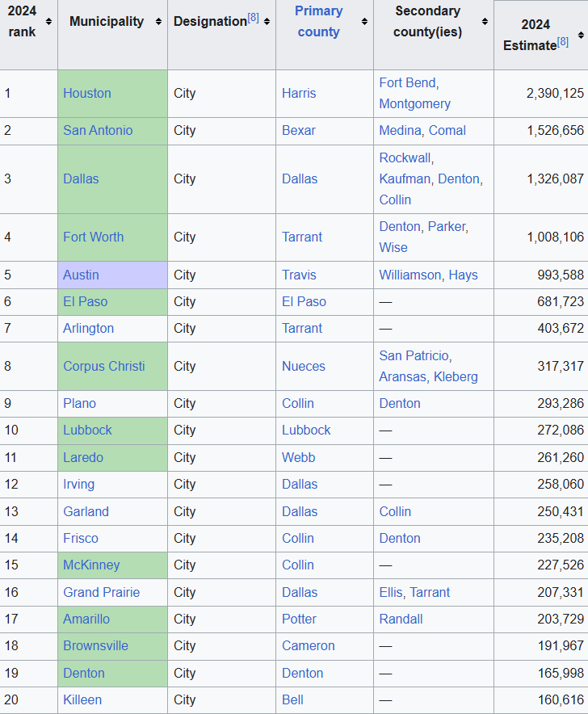The height and width of the screenshot is (714, 588).
Task: Open El Paso primary county link
Action: [304, 301]
